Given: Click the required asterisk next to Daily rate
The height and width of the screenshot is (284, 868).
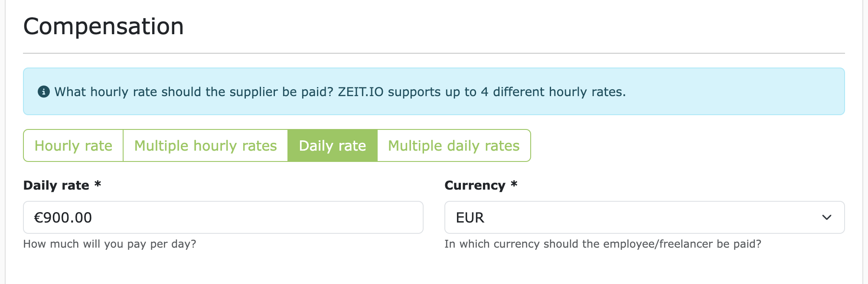Looking at the screenshot, I should point(98,185).
